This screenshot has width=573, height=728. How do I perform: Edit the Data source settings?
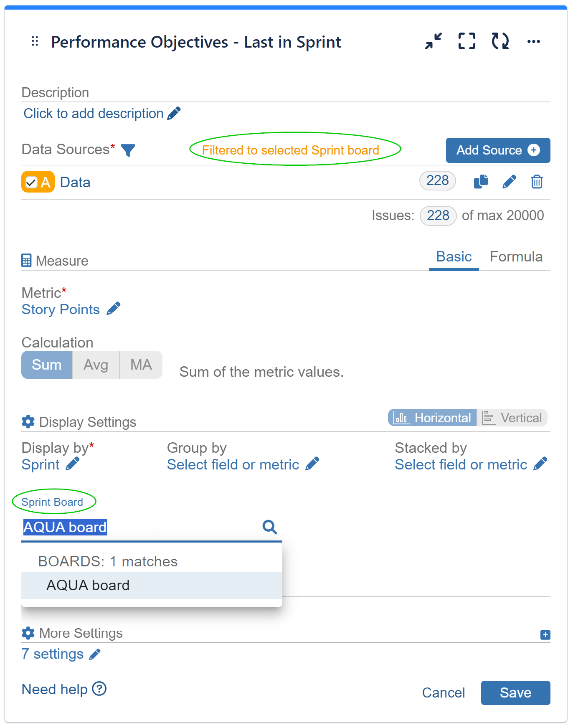pos(509,181)
